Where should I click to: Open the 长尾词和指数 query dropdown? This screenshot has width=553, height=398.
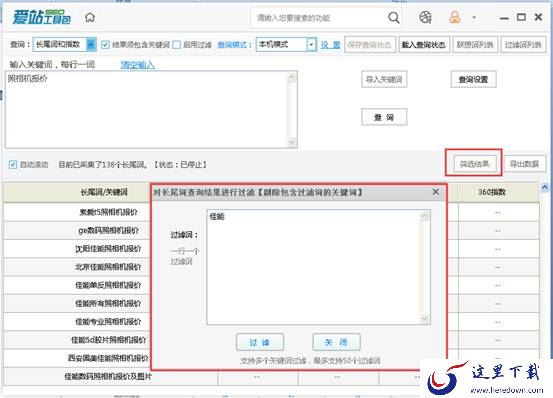coord(91,45)
